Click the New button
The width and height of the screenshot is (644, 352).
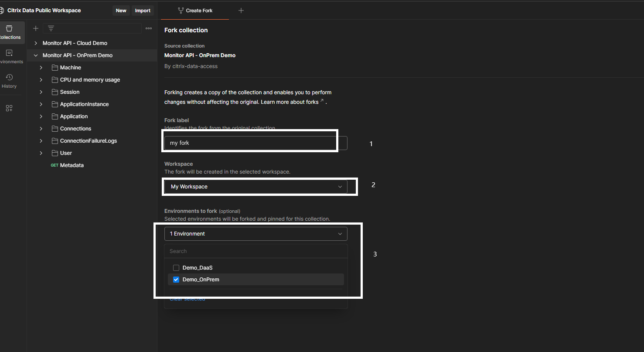tap(121, 10)
